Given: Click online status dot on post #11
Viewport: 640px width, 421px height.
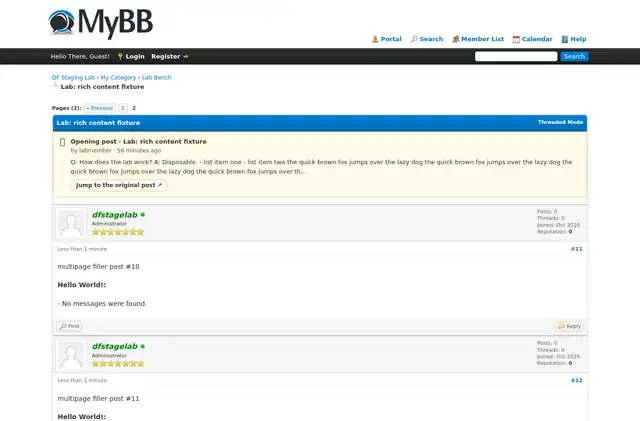Looking at the screenshot, I should (x=142, y=214).
